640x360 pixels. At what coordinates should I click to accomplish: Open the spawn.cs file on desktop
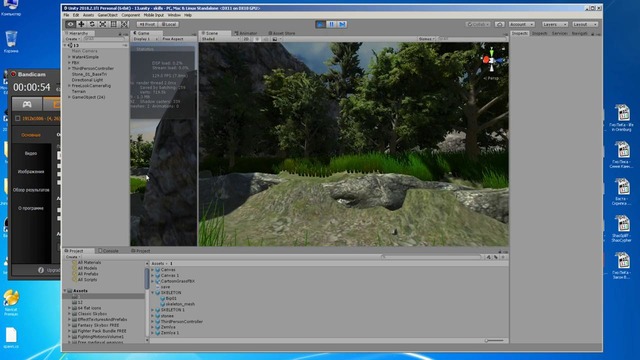[x=11, y=338]
